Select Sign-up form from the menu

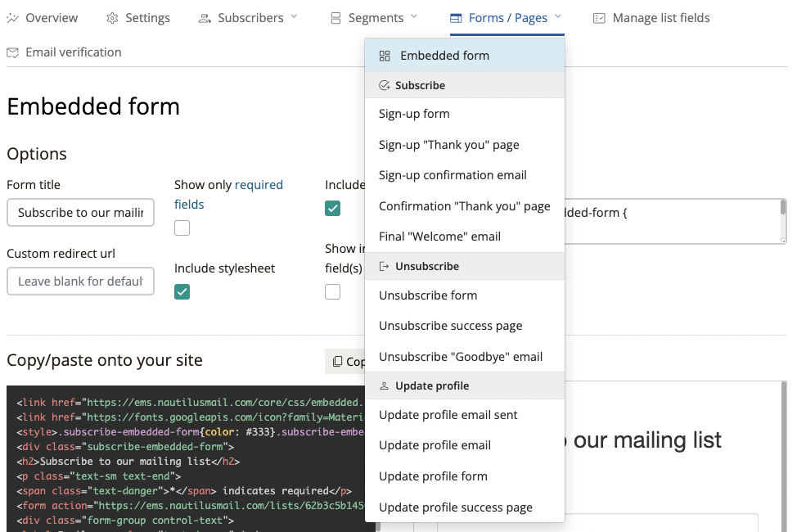(414, 114)
